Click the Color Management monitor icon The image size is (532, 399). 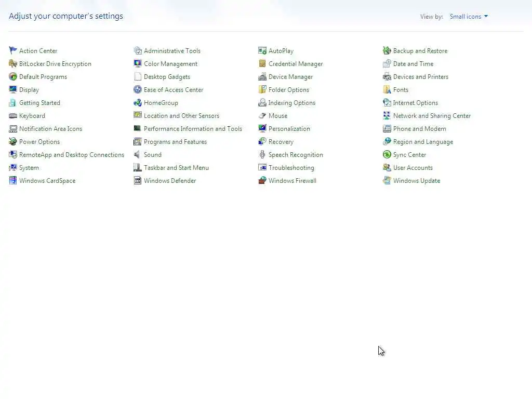point(137,63)
